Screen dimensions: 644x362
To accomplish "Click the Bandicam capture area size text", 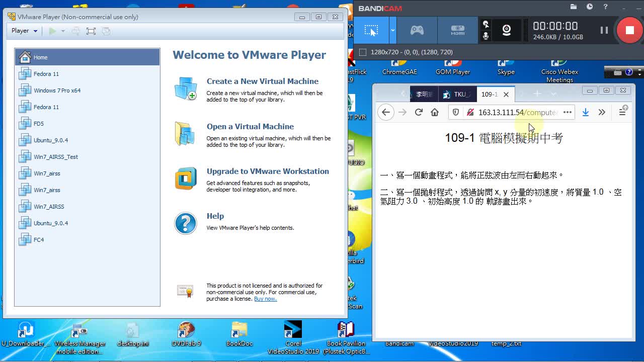I will (x=412, y=52).
